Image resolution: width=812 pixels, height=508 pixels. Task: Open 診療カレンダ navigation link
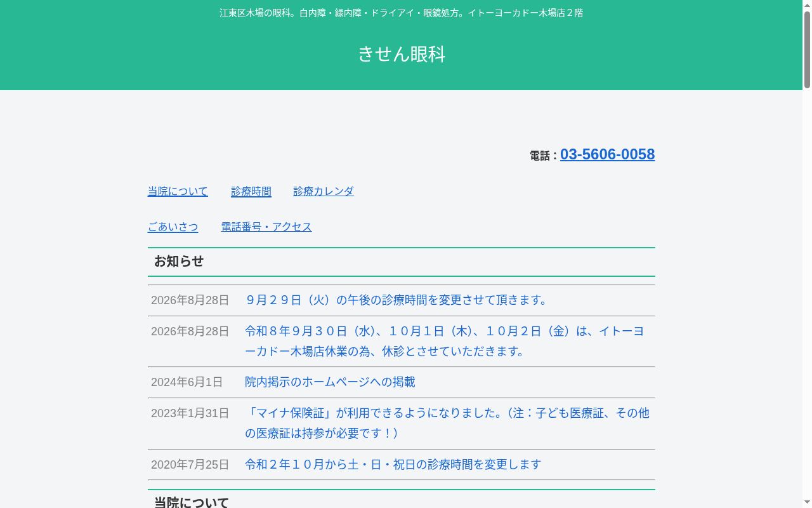(x=324, y=191)
